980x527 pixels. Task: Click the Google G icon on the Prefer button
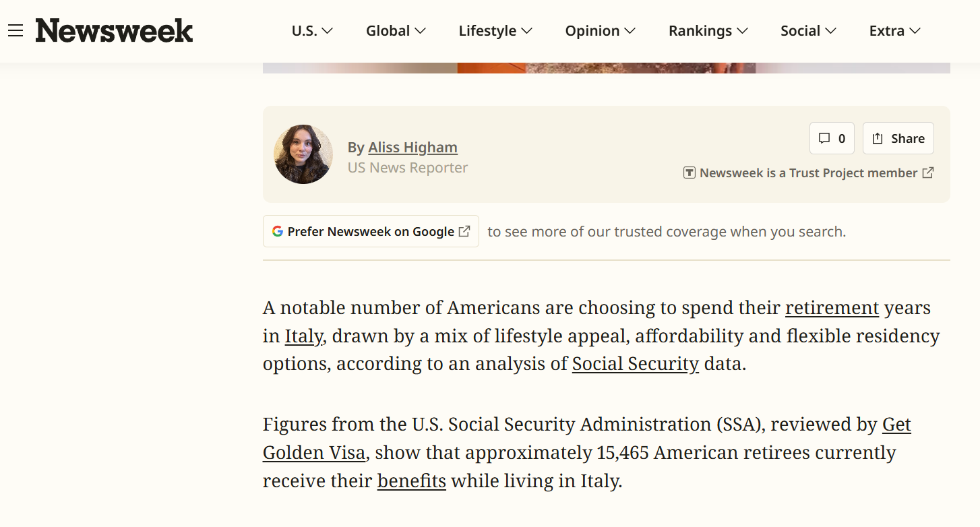point(278,231)
